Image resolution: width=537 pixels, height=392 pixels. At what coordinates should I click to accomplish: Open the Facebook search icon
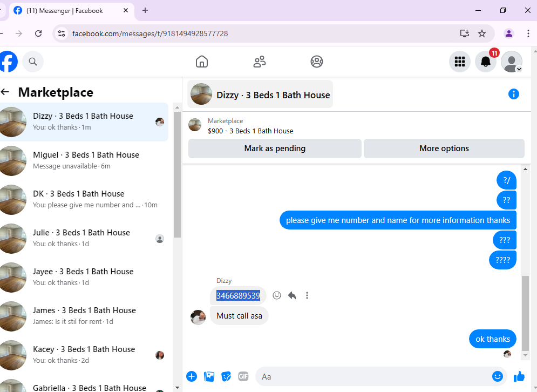coord(33,62)
